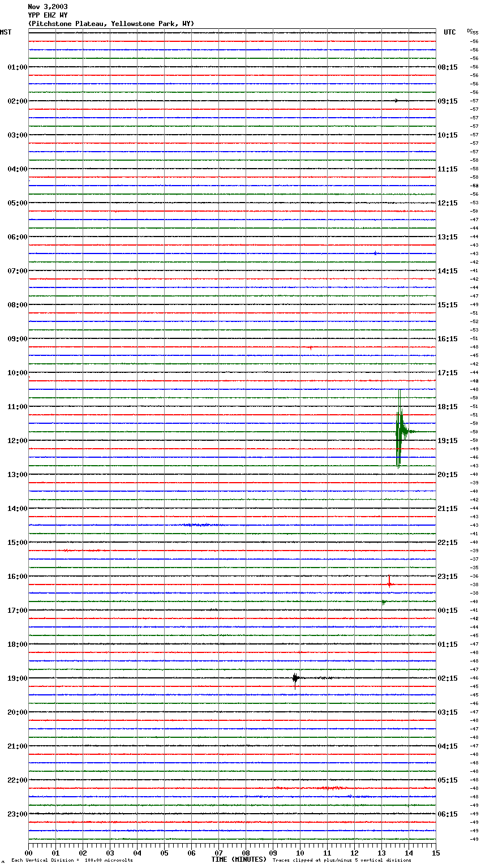Click minute tick label 10 on x-axis
Image resolution: width=481 pixels, height=868 pixels.
(x=300, y=853)
